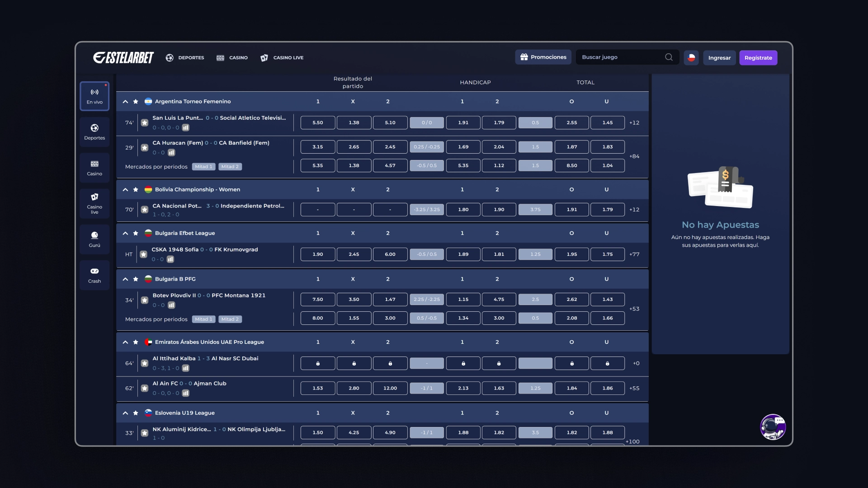Collapse Bolivia Championship - Women section

pyautogui.click(x=125, y=190)
